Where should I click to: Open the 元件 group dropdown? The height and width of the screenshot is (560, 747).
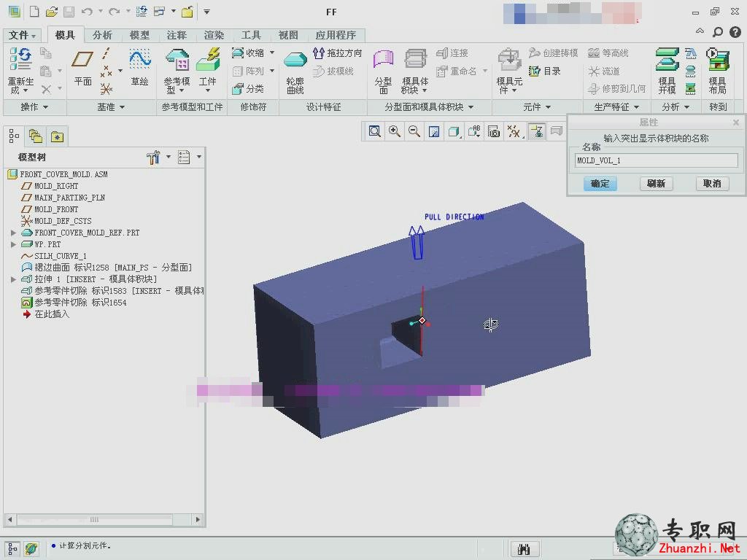pyautogui.click(x=536, y=107)
